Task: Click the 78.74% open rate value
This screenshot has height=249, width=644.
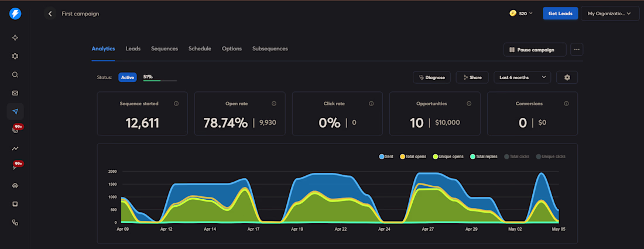Action: tap(225, 123)
